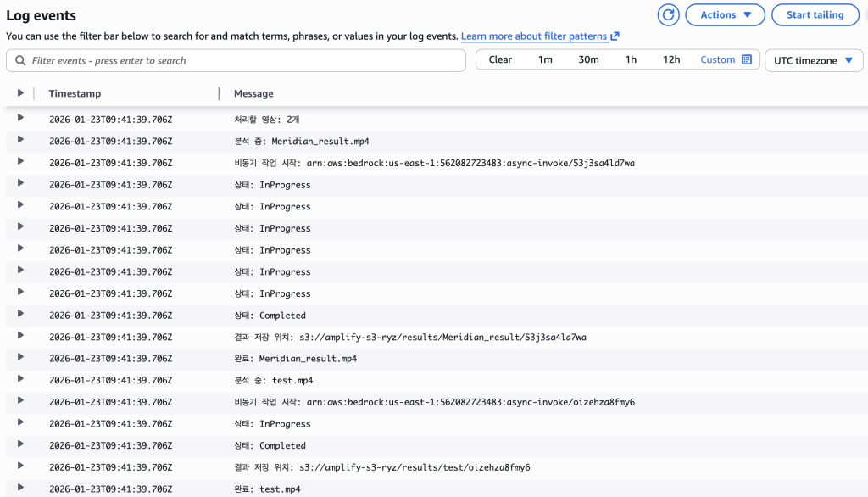Select the 12h time range
This screenshot has height=497, width=868.
[671, 59]
